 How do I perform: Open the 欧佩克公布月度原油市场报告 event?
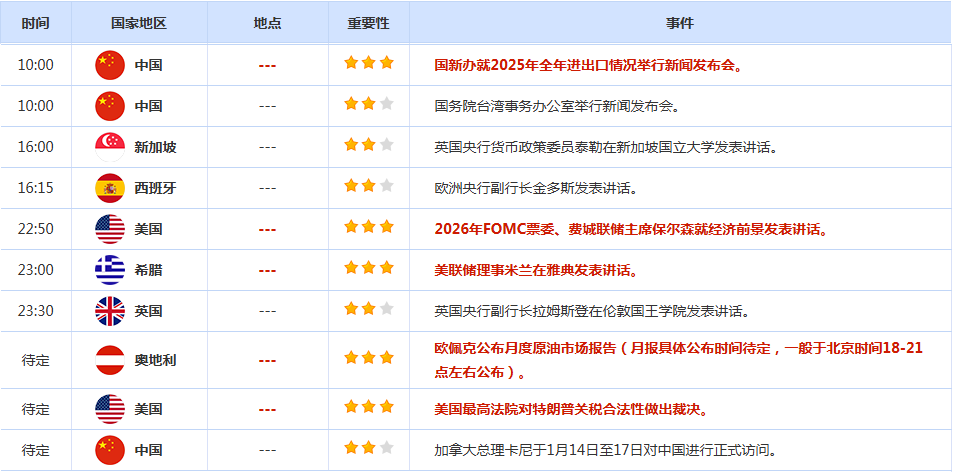tap(679, 360)
